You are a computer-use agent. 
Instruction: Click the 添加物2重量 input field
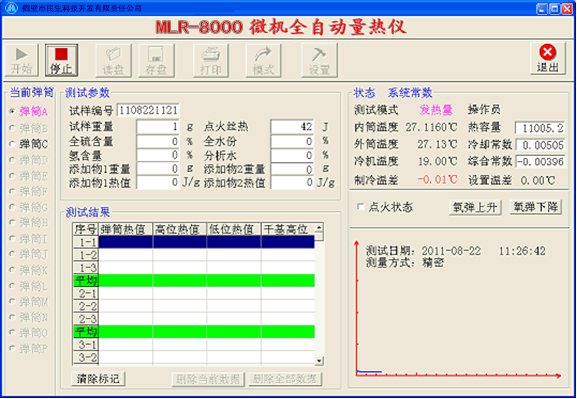292,169
